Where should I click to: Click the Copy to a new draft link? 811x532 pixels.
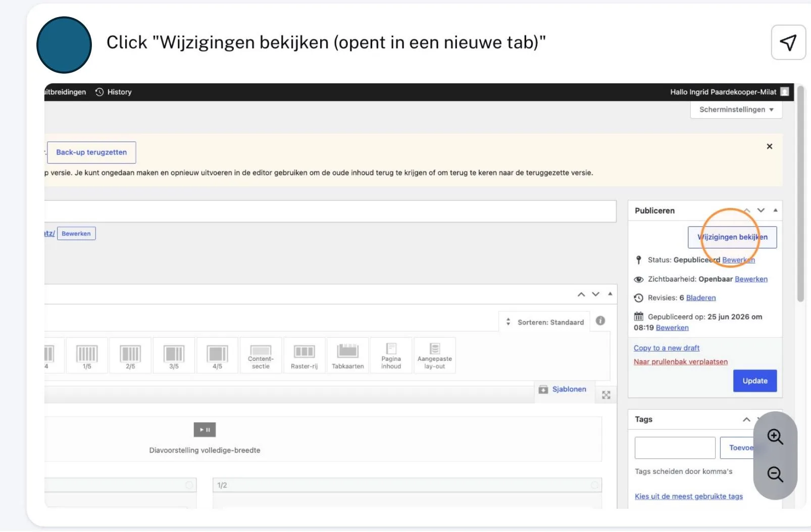pyautogui.click(x=667, y=348)
